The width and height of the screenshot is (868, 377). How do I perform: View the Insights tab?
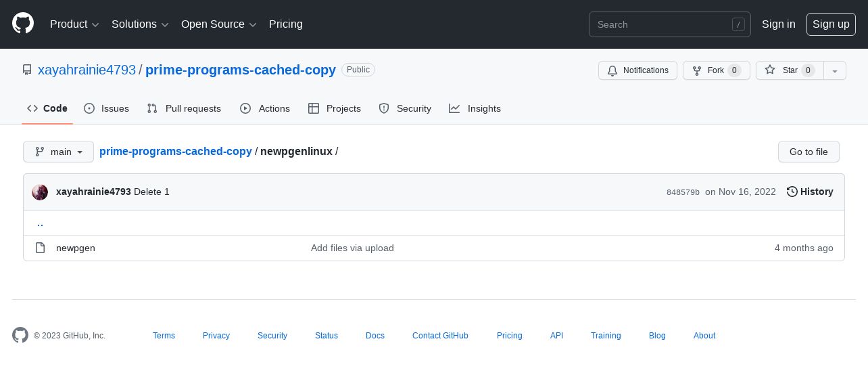[x=475, y=108]
